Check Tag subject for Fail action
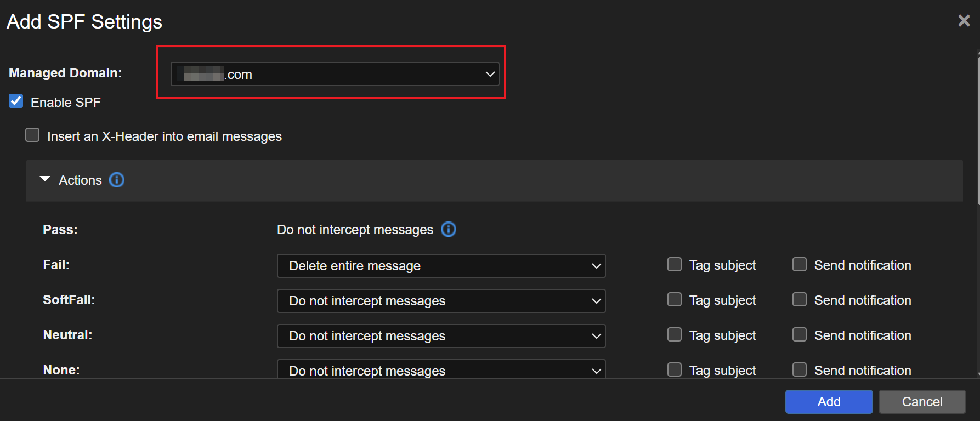 [x=674, y=265]
